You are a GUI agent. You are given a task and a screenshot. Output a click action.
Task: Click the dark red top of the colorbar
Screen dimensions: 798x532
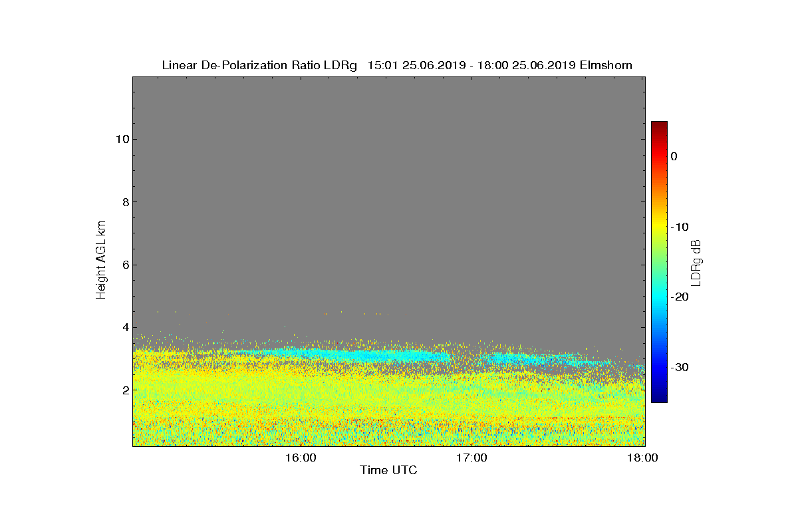[659, 125]
